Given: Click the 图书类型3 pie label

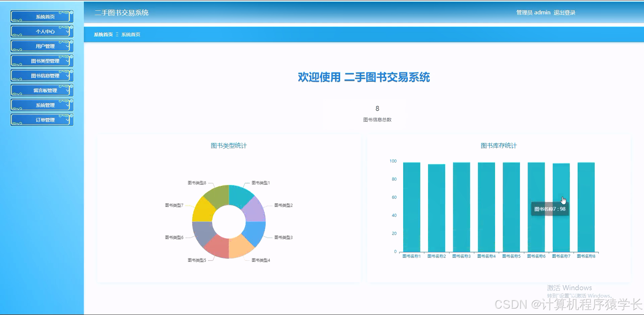Looking at the screenshot, I should click(x=283, y=237).
